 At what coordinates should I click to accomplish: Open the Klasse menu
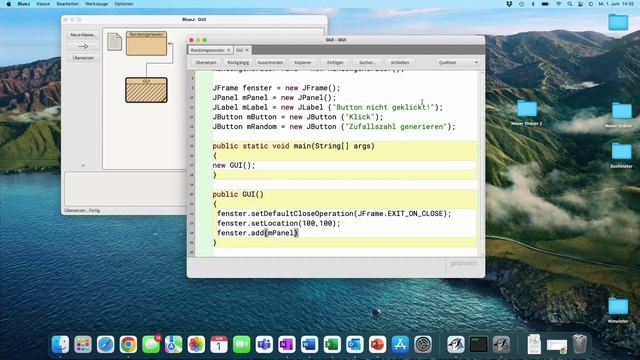tap(43, 4)
